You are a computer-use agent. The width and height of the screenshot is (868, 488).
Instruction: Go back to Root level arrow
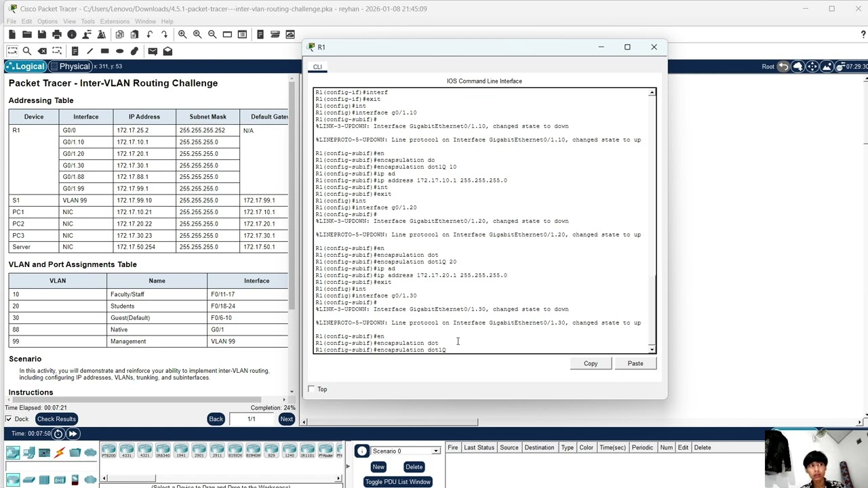point(783,66)
